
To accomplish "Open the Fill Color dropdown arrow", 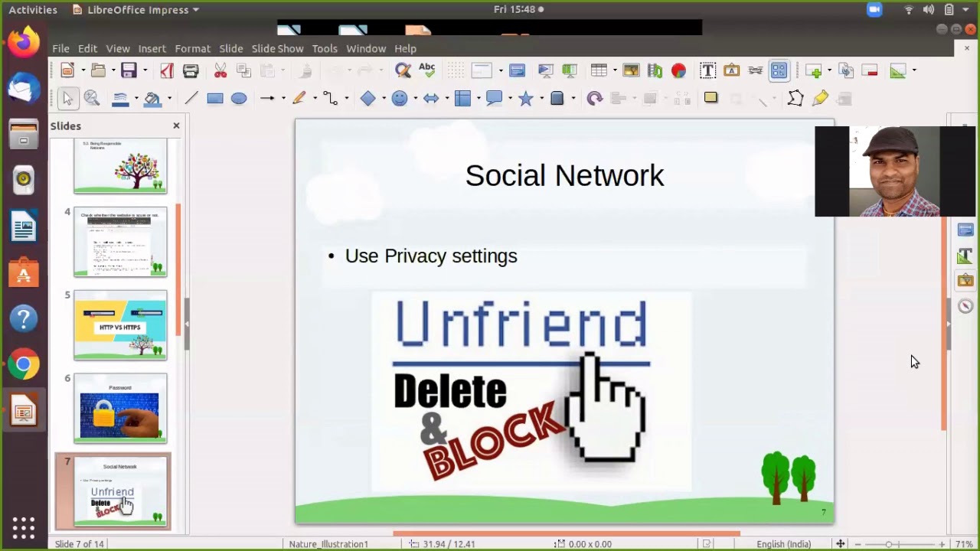I will pos(168,99).
